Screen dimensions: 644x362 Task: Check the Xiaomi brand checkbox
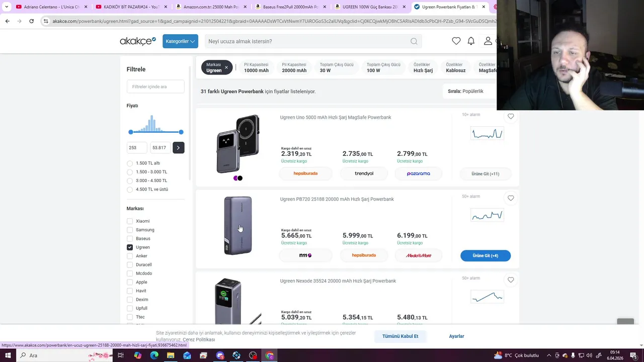click(130, 221)
